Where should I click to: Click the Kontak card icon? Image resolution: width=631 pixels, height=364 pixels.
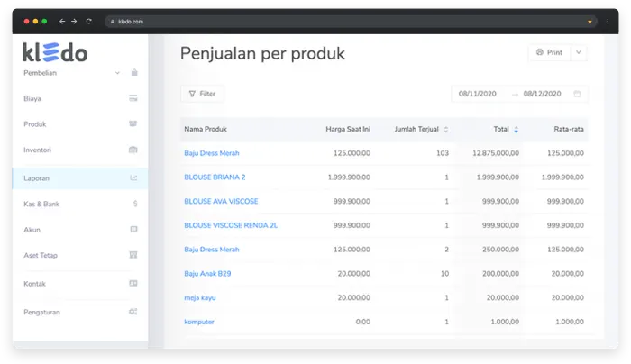click(x=133, y=283)
